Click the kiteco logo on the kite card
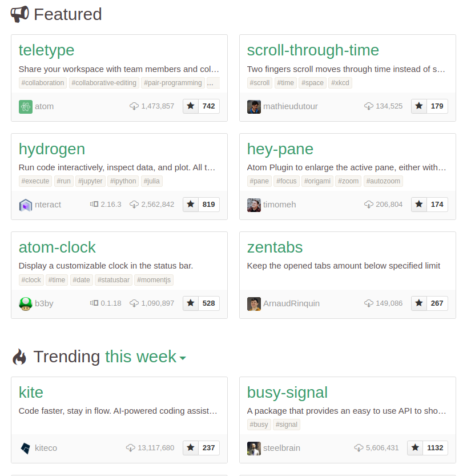 point(25,448)
